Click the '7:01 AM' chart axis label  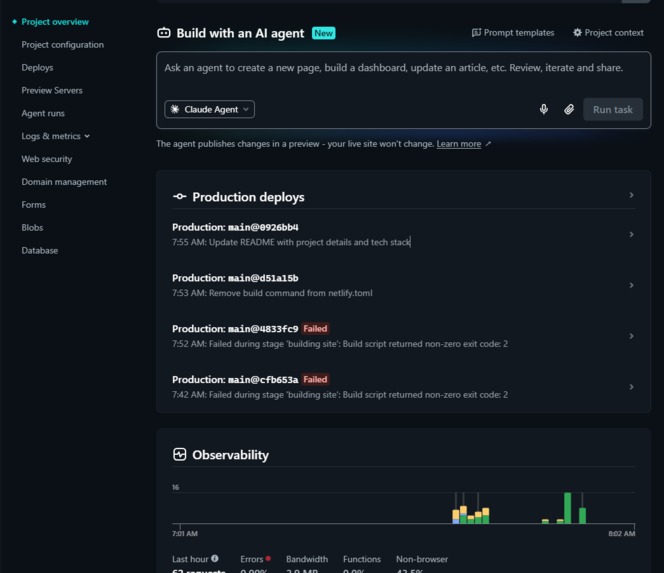click(x=185, y=534)
